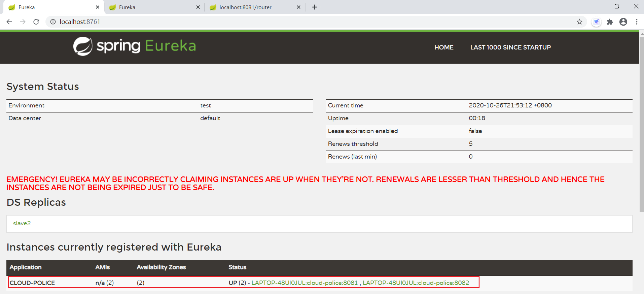The height and width of the screenshot is (294, 644).
Task: Click the DS Replicas heading
Action: coord(36,202)
